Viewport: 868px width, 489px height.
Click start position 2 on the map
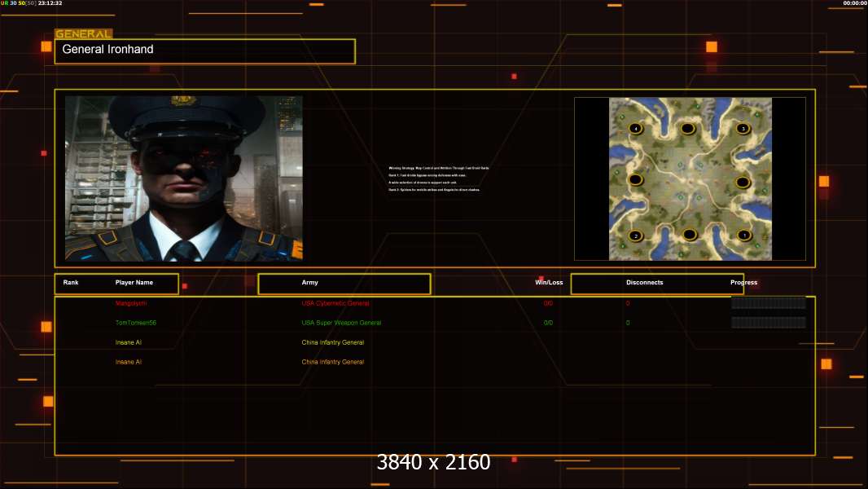(x=636, y=236)
